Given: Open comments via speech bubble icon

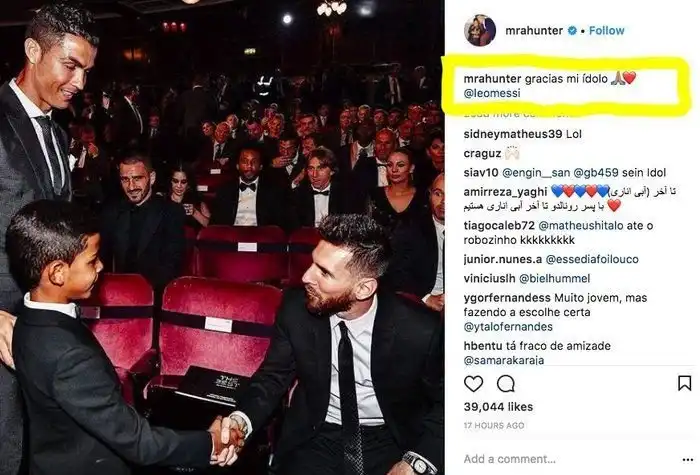Looking at the screenshot, I should 506,383.
